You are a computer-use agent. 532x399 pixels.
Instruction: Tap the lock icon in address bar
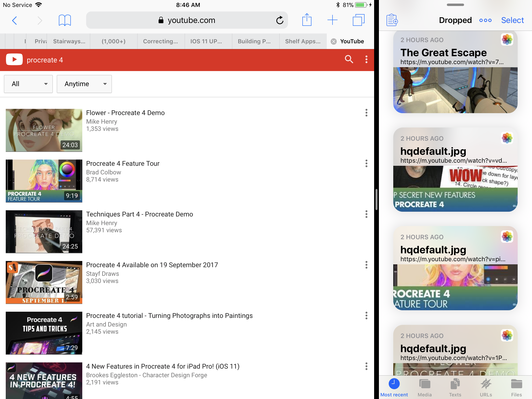pyautogui.click(x=161, y=20)
